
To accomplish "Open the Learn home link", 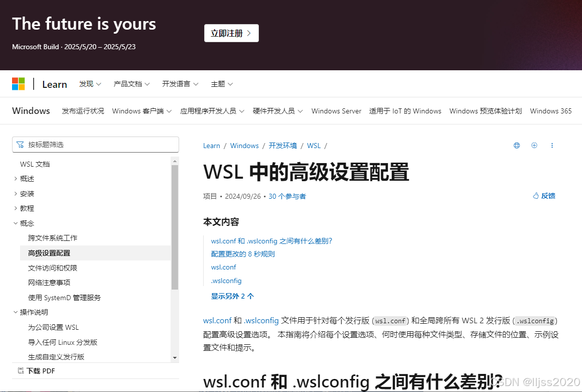I will (x=55, y=84).
